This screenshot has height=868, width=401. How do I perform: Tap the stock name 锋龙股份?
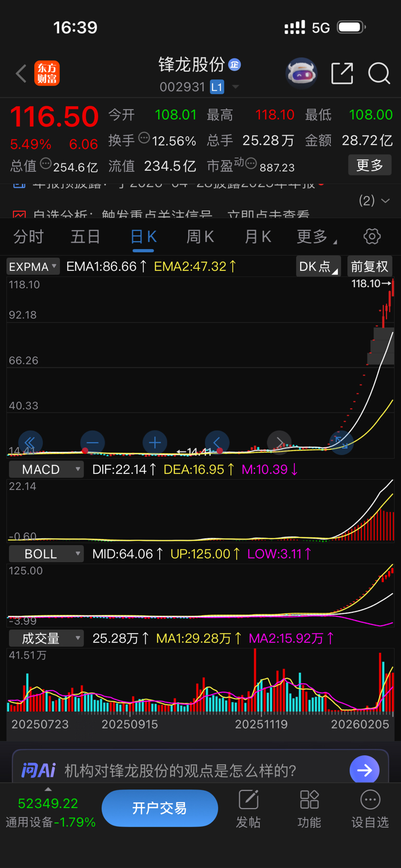click(192, 64)
